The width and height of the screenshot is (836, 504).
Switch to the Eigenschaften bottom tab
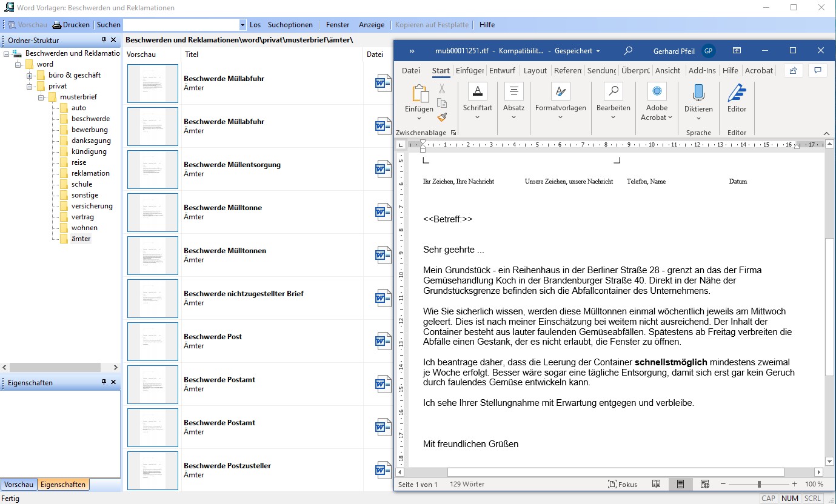[63, 485]
